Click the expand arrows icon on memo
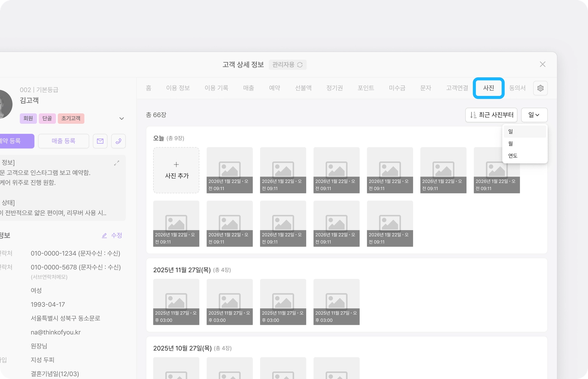588x379 pixels. (117, 163)
